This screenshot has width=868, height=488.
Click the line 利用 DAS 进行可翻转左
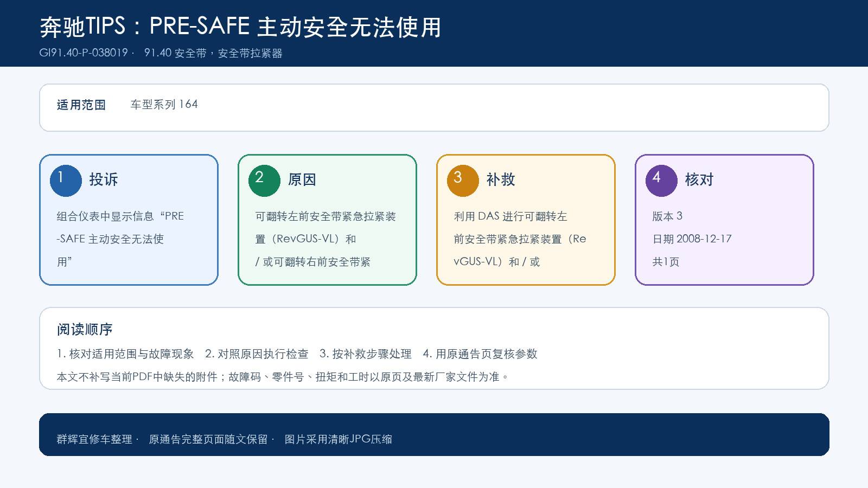(510, 216)
